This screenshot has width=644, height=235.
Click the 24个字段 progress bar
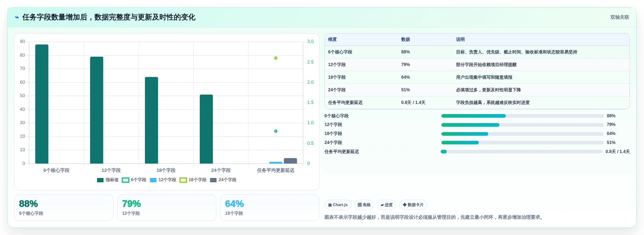(522, 143)
